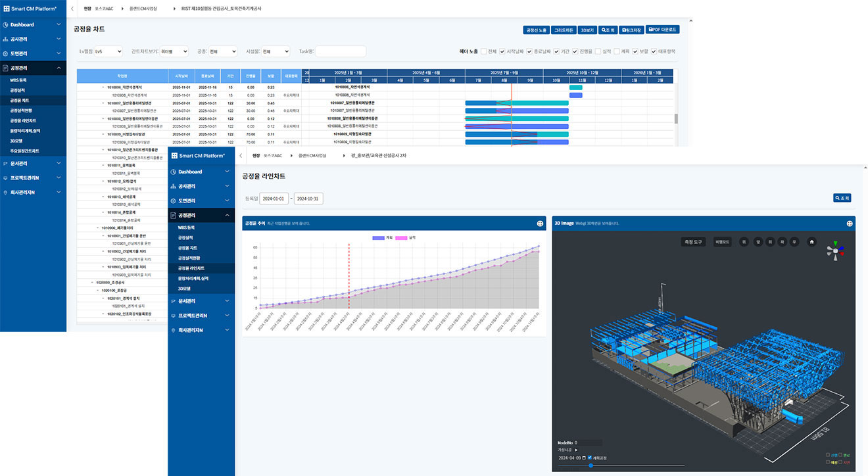
Task: Open the calendar icon beside 2024-04-09
Action: (583, 458)
